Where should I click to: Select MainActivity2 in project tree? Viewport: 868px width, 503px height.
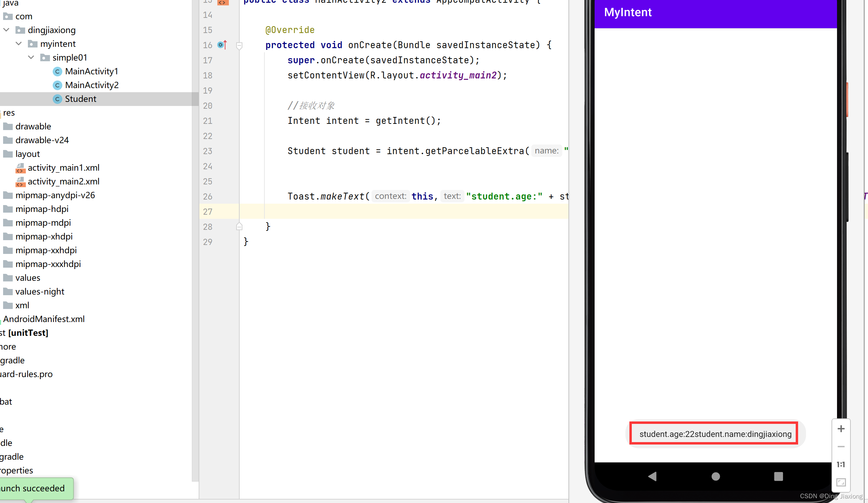tap(92, 85)
